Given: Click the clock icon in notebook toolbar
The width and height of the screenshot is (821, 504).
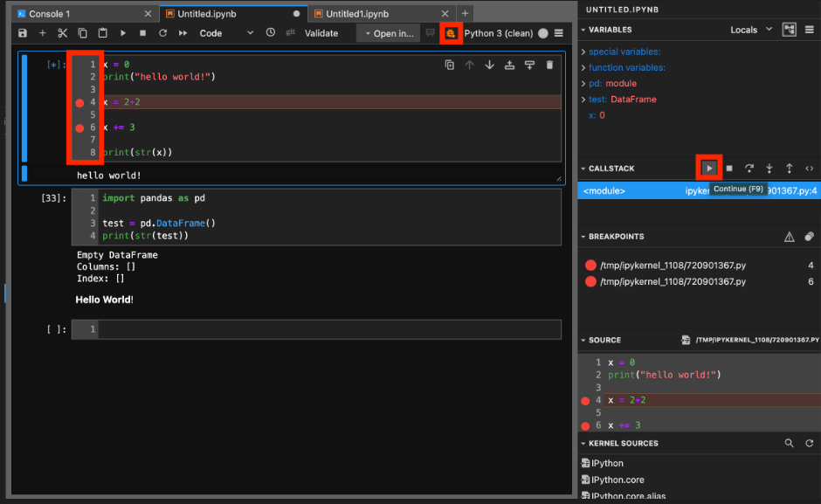Looking at the screenshot, I should point(270,32).
